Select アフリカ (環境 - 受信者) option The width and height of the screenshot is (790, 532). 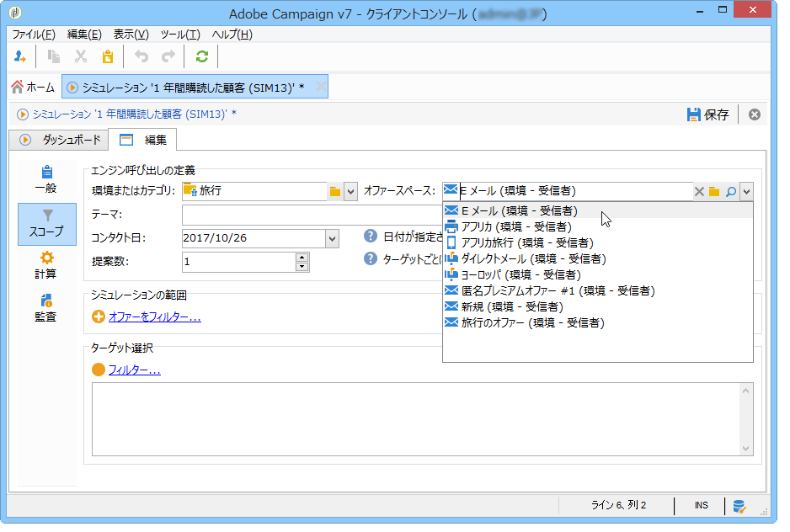point(597,226)
